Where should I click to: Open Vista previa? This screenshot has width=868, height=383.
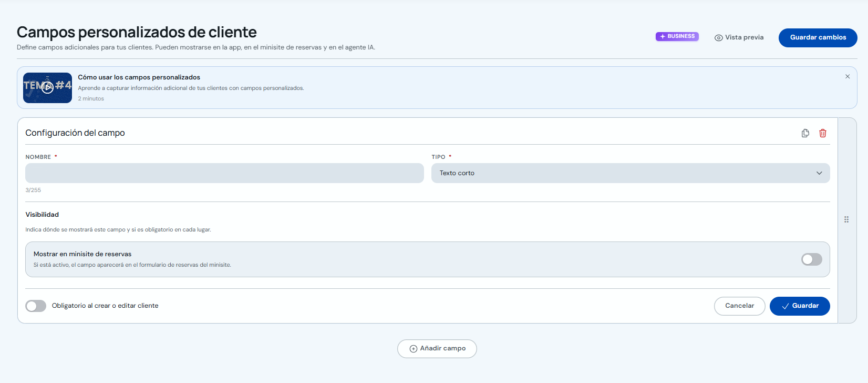(x=739, y=37)
